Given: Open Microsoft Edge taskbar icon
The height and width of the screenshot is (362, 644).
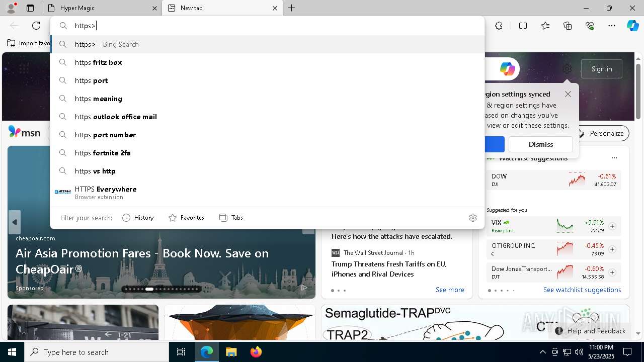Looking at the screenshot, I should click(x=207, y=352).
